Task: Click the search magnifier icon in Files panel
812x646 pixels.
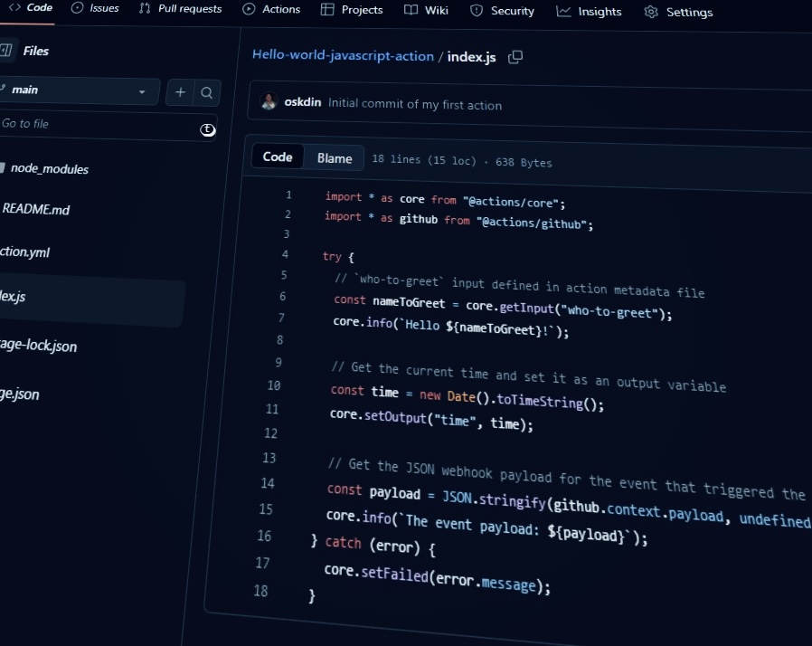Action: point(206,92)
